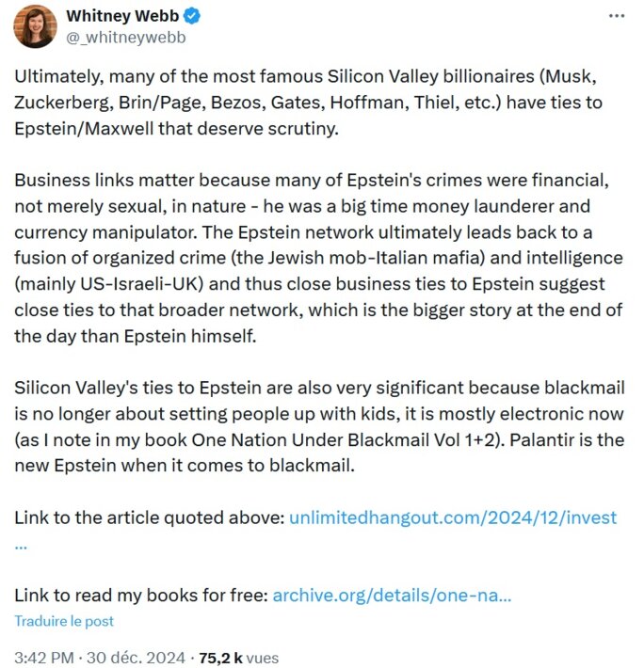Click the blue ellipsis continuing the article link
This screenshot has width=644, height=668.
pos(21,546)
